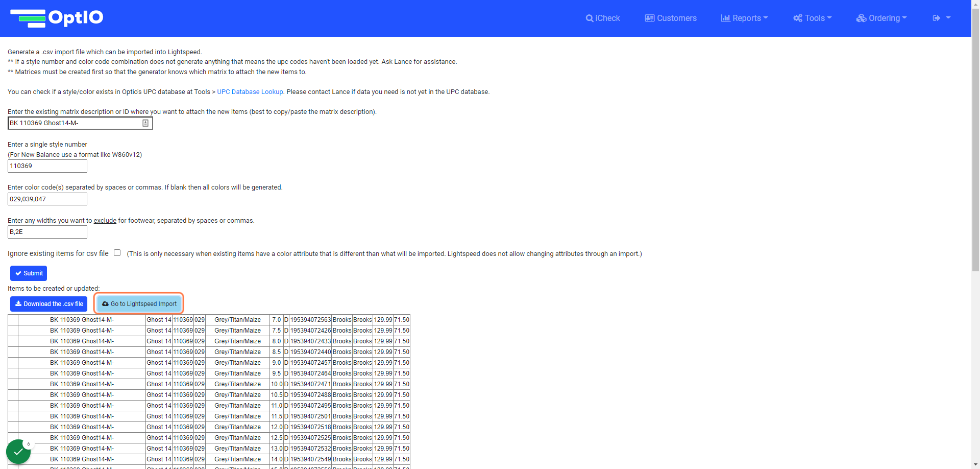Click UPC cell 195394072464
The height and width of the screenshot is (469, 980).
click(x=310, y=373)
